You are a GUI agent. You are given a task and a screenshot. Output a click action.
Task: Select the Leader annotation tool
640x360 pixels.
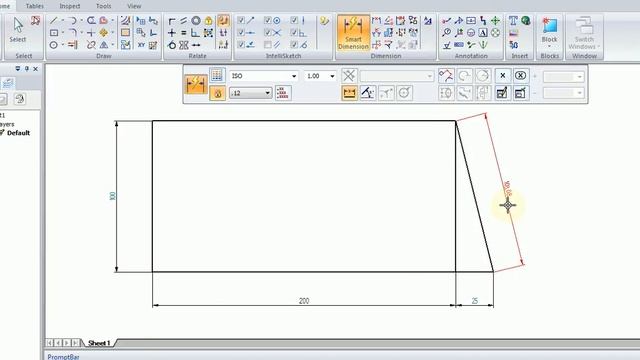[x=447, y=20]
